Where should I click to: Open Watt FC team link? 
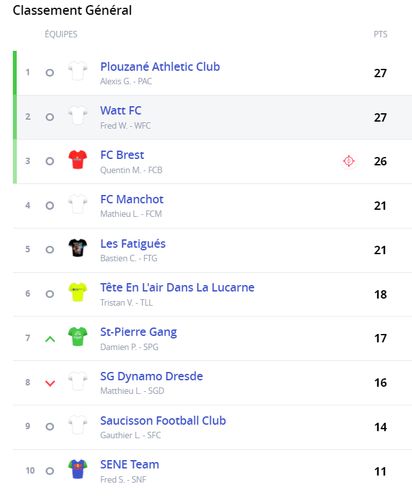pyautogui.click(x=121, y=110)
